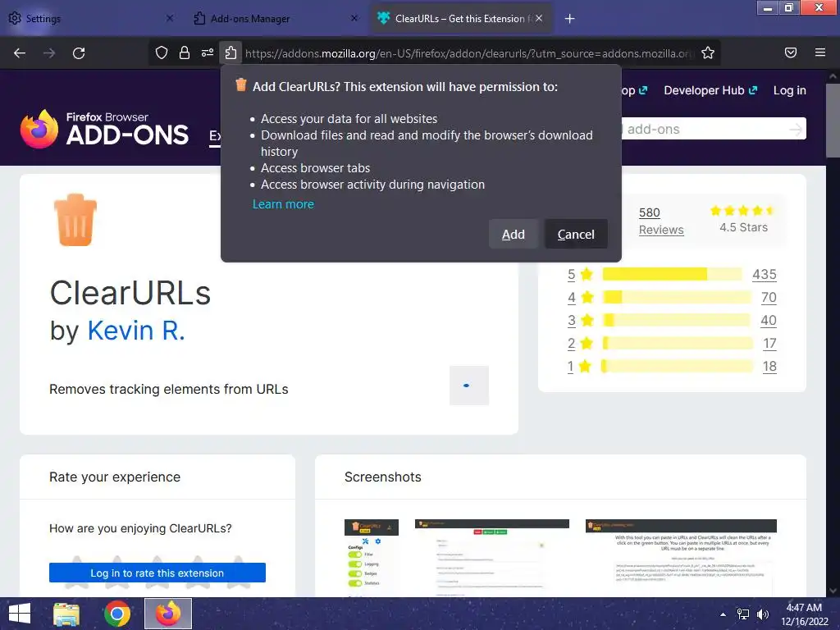Reload the current page

[79, 53]
